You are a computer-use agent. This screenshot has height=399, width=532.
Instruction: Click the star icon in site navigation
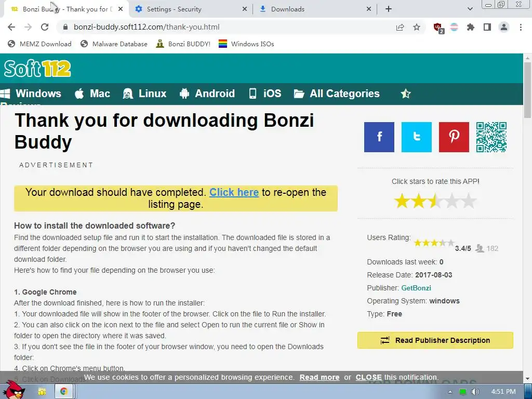(406, 94)
